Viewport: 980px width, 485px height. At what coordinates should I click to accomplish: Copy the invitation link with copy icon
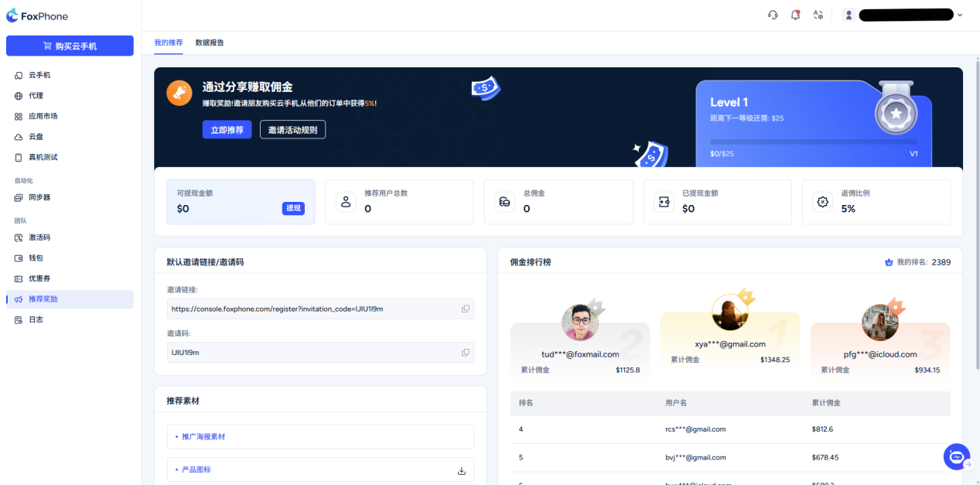coord(466,309)
